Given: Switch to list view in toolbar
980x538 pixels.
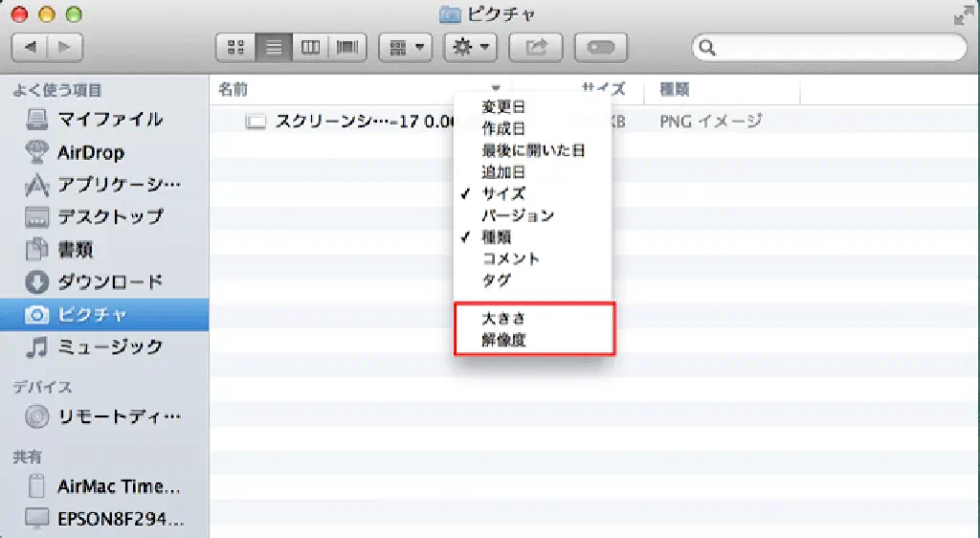Looking at the screenshot, I should tap(273, 47).
